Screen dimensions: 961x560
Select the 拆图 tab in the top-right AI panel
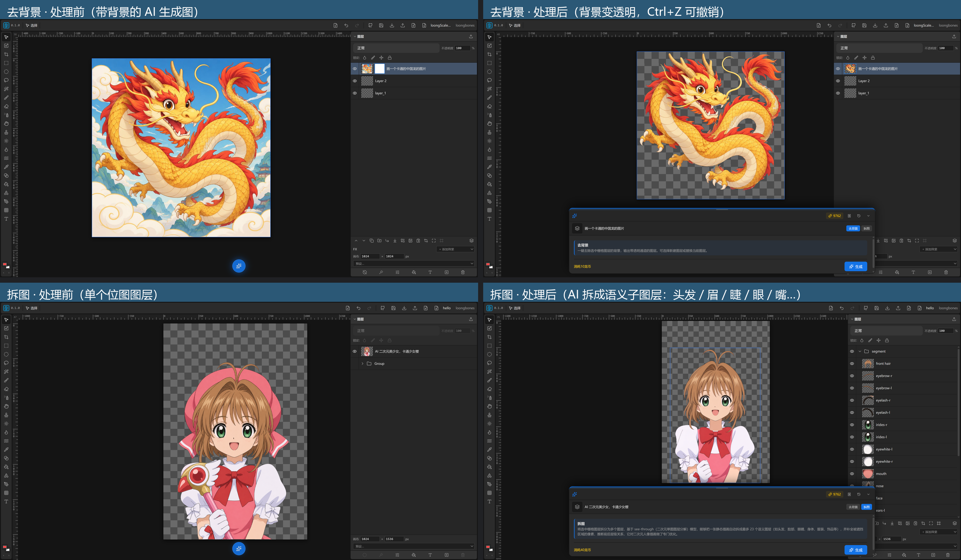tap(866, 228)
